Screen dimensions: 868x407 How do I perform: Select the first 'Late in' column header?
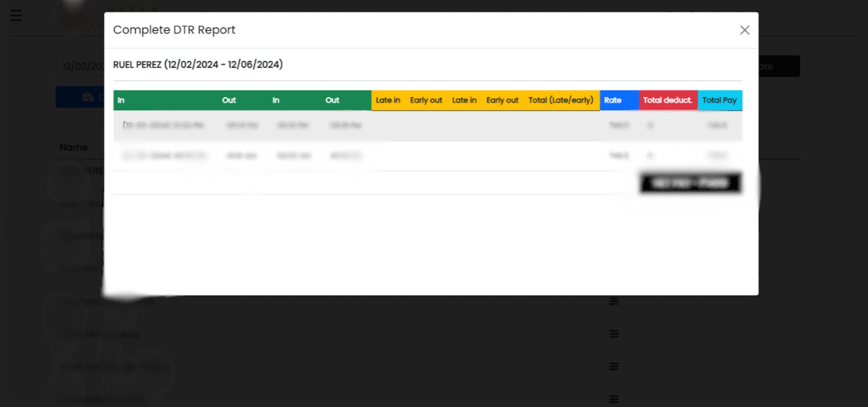(388, 100)
